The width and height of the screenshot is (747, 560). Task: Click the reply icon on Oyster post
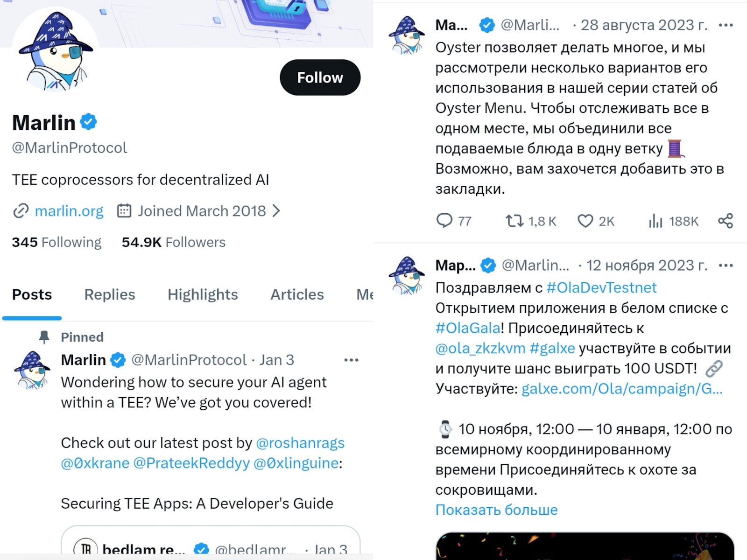444,220
